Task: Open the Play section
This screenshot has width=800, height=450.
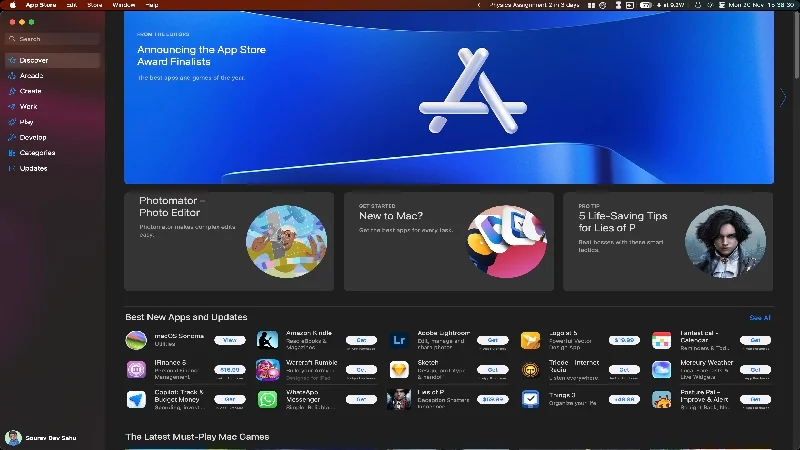Action: pyautogui.click(x=53, y=122)
